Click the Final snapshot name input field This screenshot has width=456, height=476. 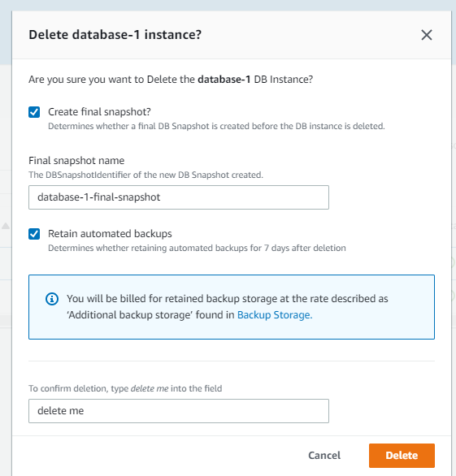point(179,197)
